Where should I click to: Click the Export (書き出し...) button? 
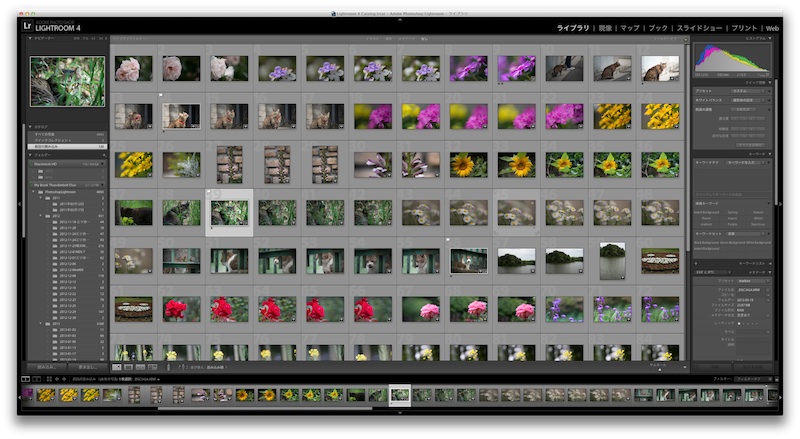pyautogui.click(x=87, y=367)
